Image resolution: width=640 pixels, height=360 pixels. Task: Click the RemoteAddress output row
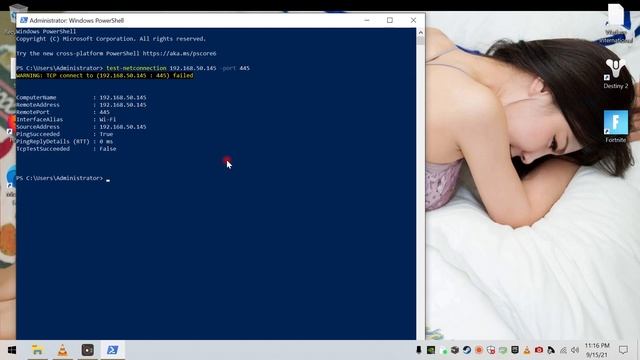(81, 105)
